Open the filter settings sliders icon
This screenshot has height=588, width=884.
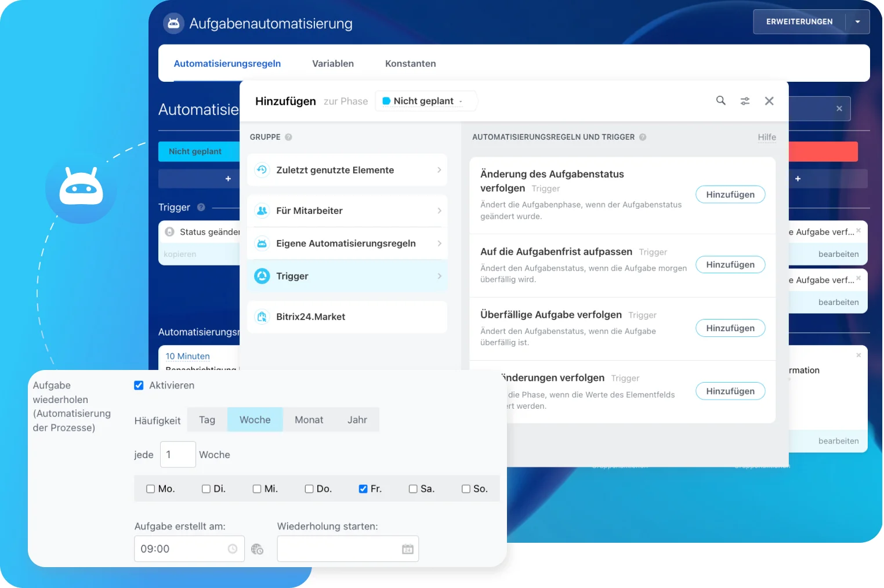point(745,101)
